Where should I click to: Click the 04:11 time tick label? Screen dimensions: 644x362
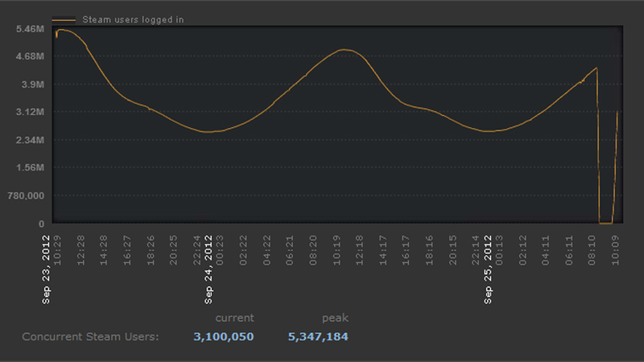(546, 250)
